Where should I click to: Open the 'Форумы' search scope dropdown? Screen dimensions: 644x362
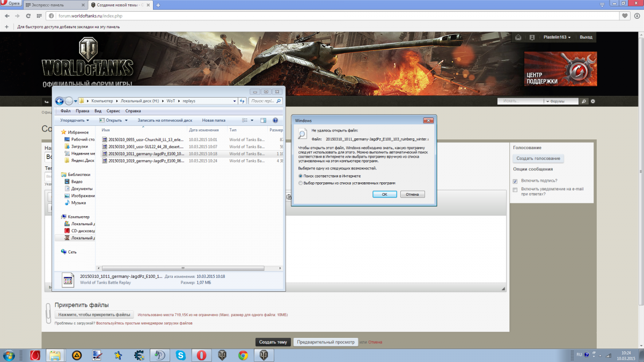pos(561,101)
